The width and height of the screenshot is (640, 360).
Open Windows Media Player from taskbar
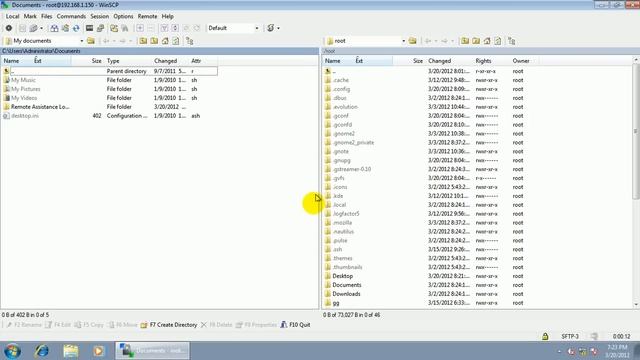point(98,351)
